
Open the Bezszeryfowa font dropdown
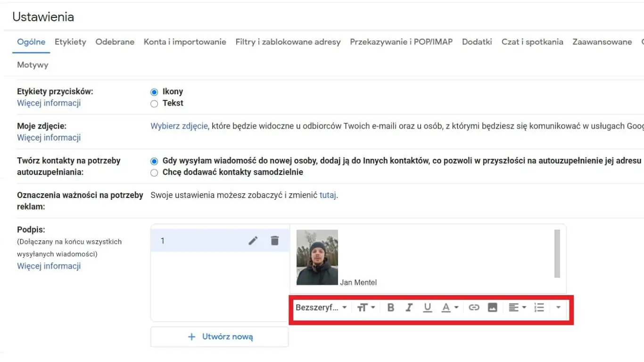pos(321,308)
